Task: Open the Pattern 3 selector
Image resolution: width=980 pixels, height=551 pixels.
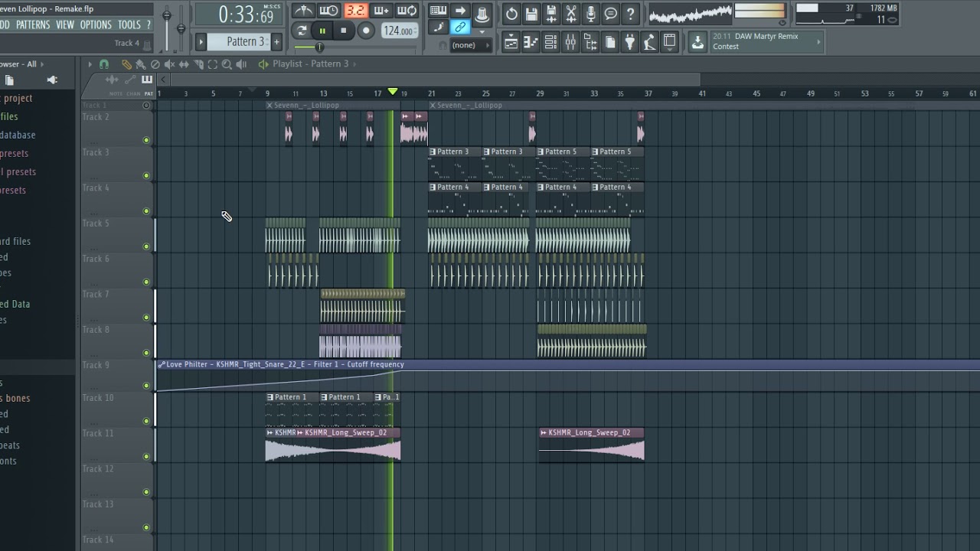Action: pos(238,42)
